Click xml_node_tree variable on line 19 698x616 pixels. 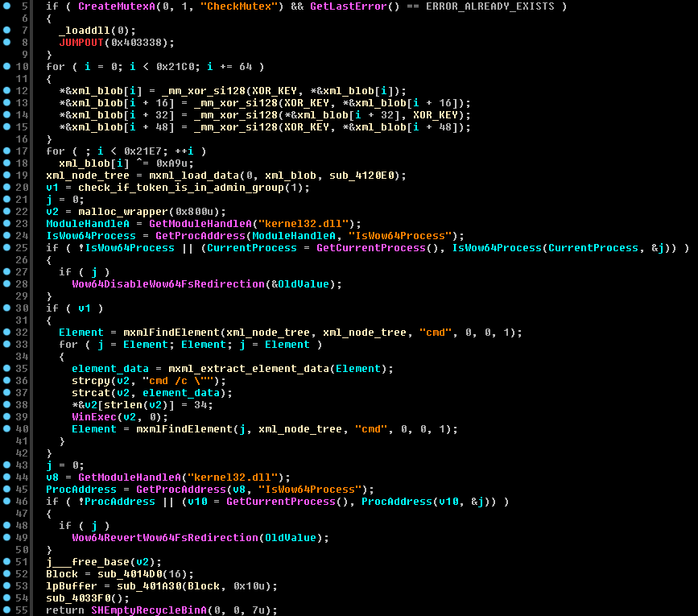[88, 176]
